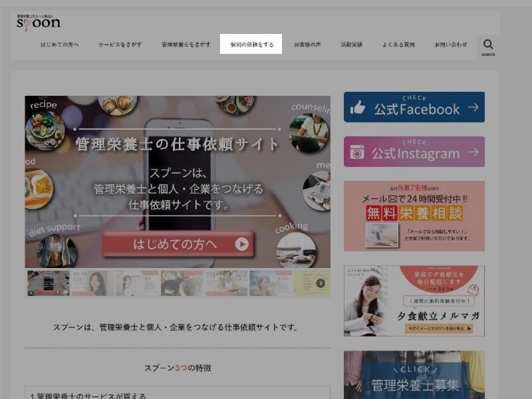Click the 管理栄養士の仕事依頼サイト hero heading

[177, 144]
